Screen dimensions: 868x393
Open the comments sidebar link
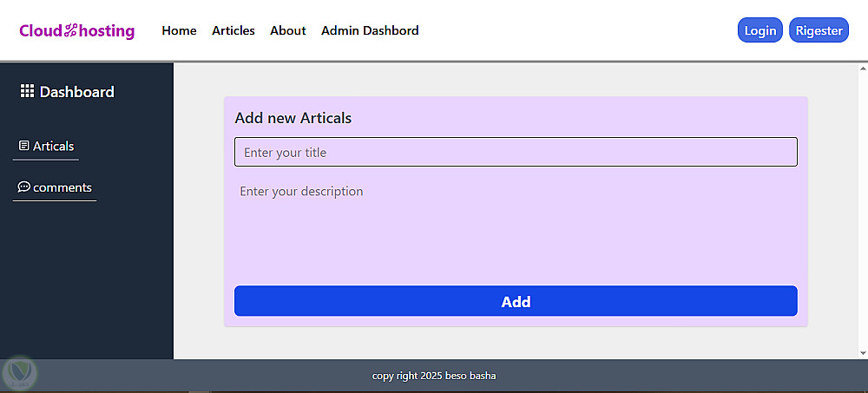point(62,187)
